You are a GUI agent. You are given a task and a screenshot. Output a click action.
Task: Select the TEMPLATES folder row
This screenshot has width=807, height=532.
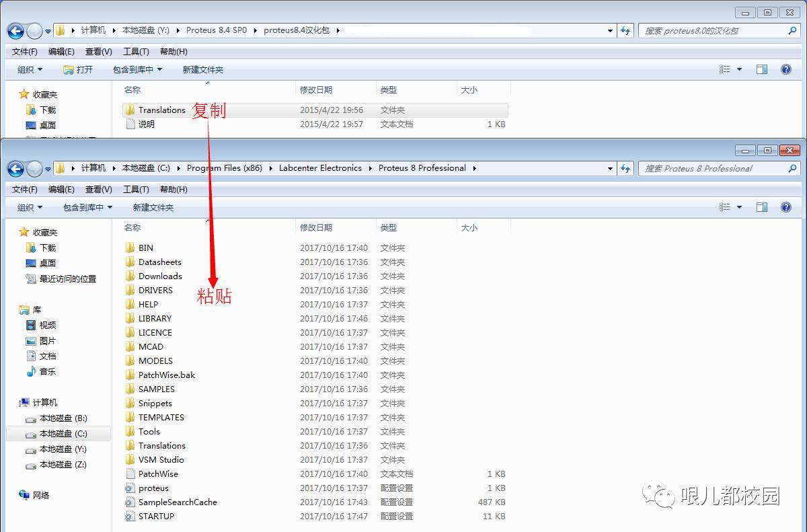click(315, 417)
